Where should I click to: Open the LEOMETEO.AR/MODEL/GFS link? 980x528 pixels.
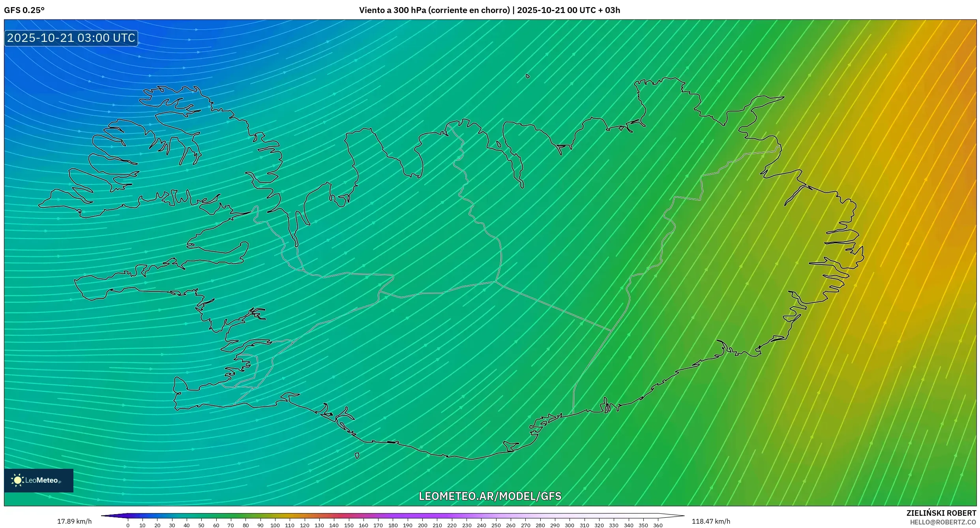click(x=490, y=496)
